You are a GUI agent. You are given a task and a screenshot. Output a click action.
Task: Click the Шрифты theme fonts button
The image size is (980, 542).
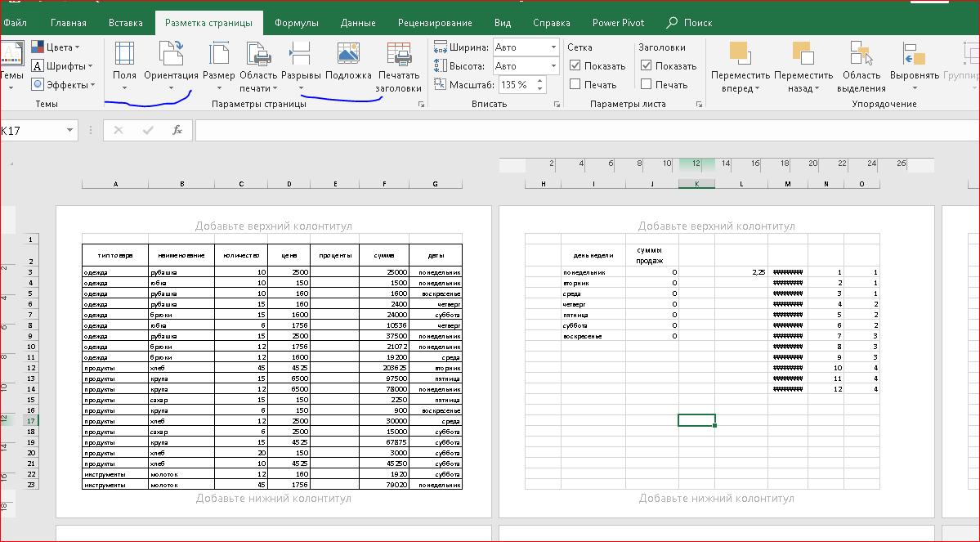[x=64, y=65]
